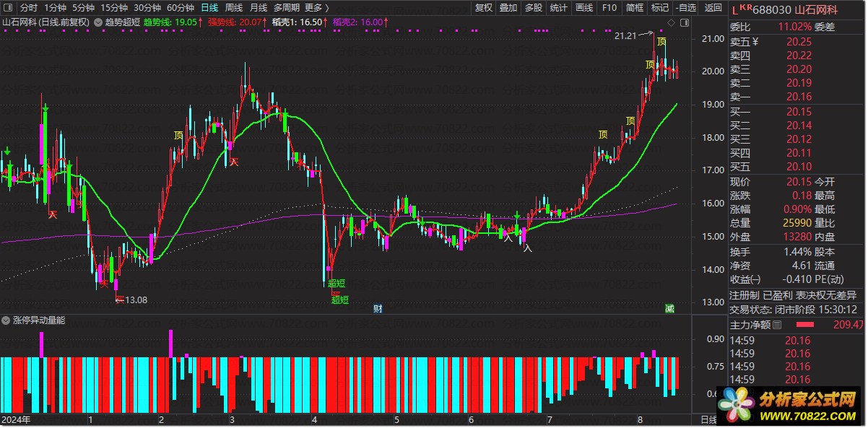Click the 稻壳1: 16.50 value
The width and height of the screenshot is (868, 428).
coord(297,22)
